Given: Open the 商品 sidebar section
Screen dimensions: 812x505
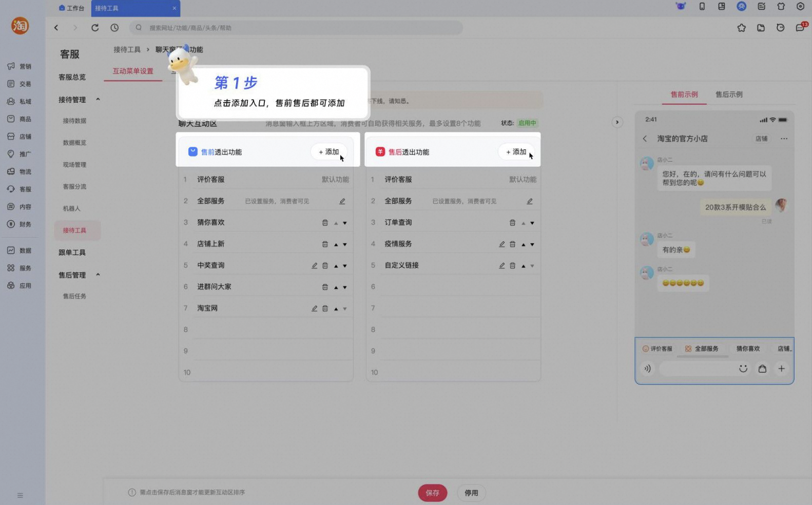Looking at the screenshot, I should coord(20,119).
